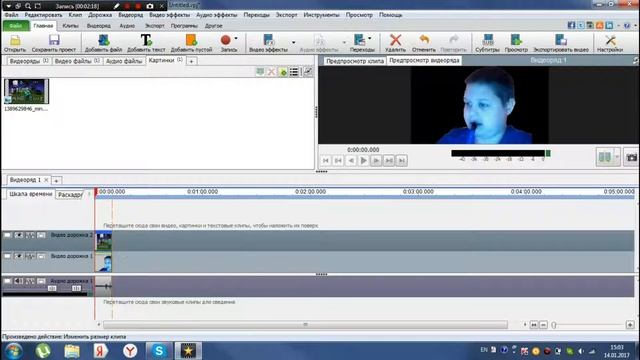Click the toolbar help question mark icon
The image size is (640, 360).
(x=627, y=25)
